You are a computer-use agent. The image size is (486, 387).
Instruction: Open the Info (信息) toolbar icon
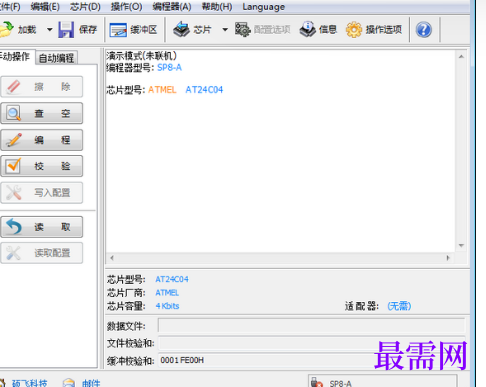[x=308, y=29]
